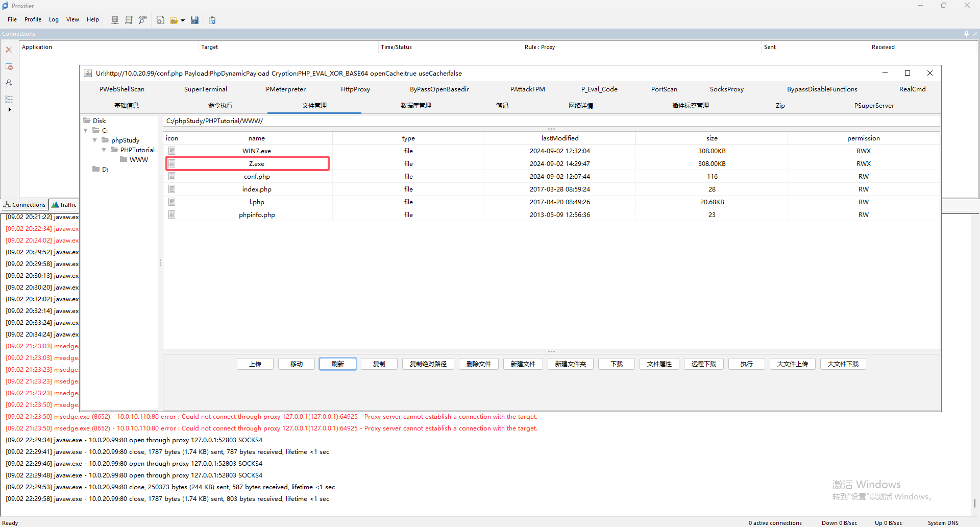This screenshot has width=980, height=527.
Task: Click the path field C:/phpStudy/PHPTutorial/WWW/
Action: pos(551,121)
